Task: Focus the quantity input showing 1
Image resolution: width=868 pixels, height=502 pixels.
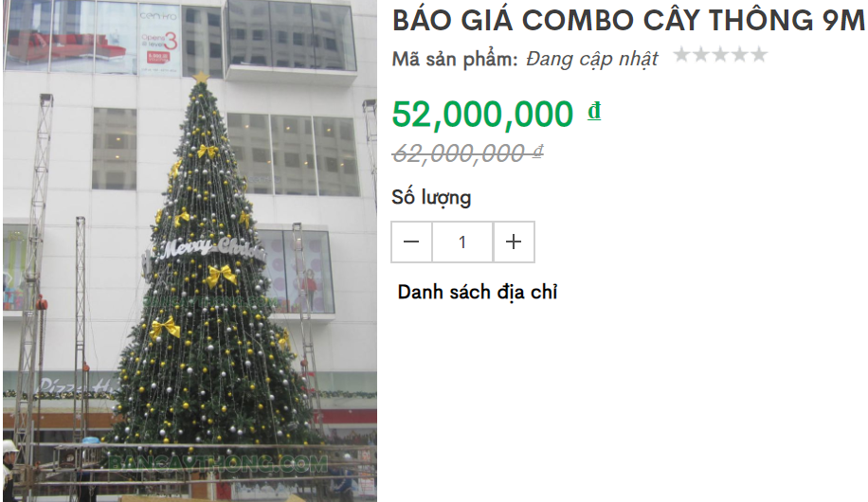Action: coord(462,242)
